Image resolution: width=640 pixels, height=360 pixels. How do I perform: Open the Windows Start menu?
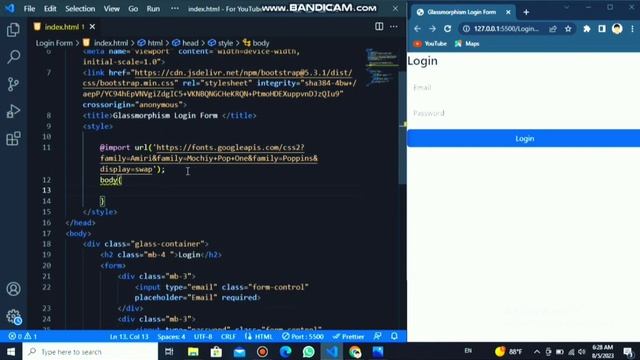(x=11, y=351)
